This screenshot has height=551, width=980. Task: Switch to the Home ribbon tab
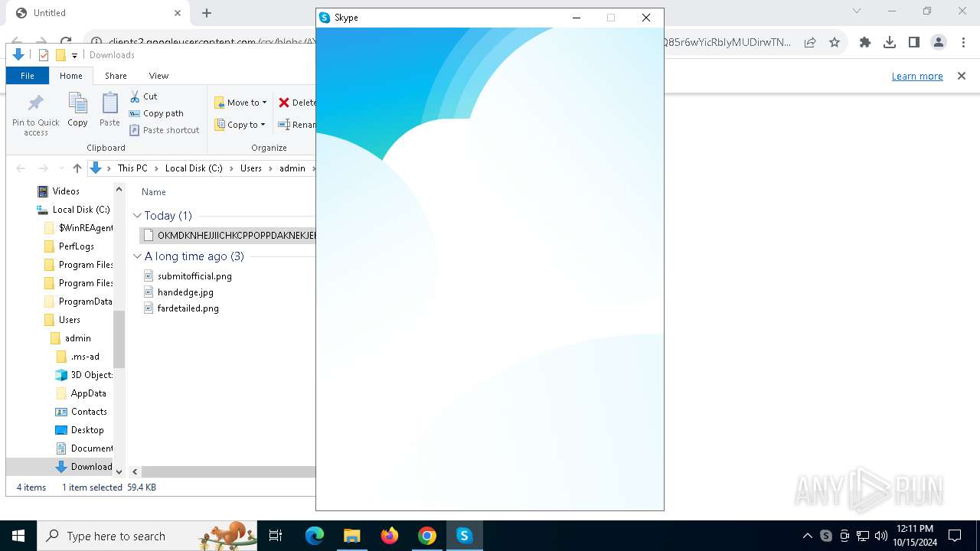pos(71,76)
